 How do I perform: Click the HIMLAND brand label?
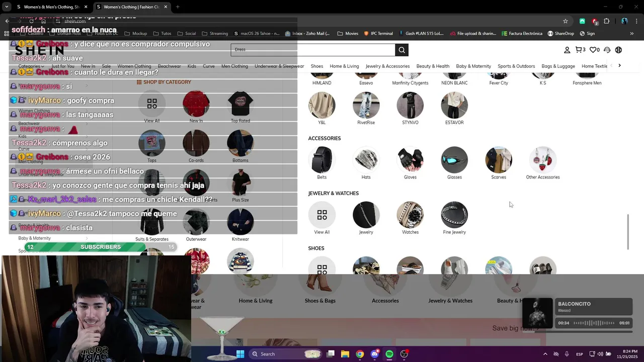(x=322, y=83)
